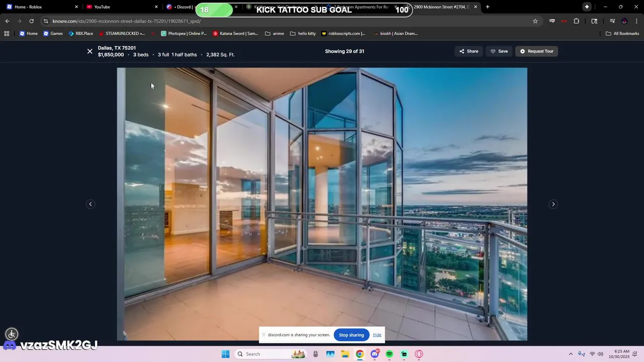
Task: Open the RBX.Place bookmark
Action: click(x=80, y=34)
